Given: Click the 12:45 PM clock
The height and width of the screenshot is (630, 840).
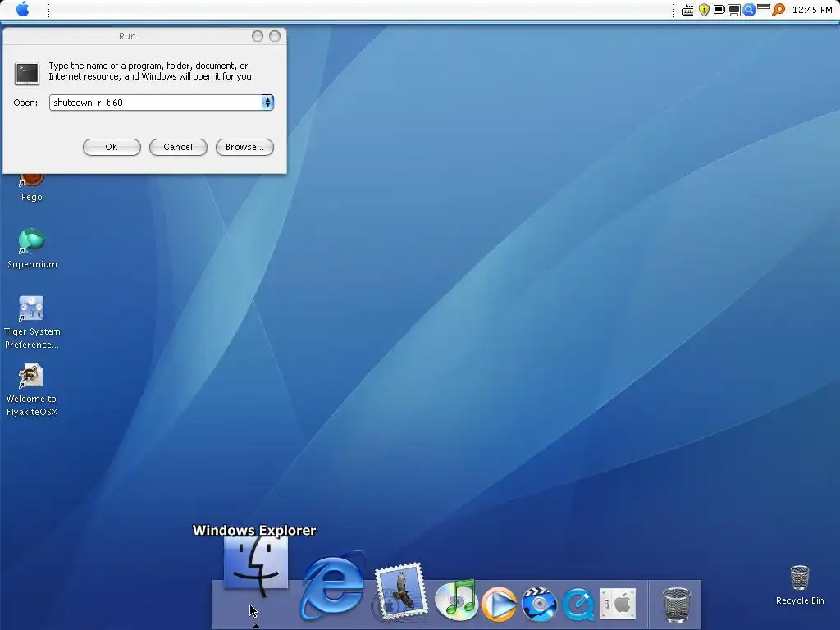Looking at the screenshot, I should [x=812, y=10].
